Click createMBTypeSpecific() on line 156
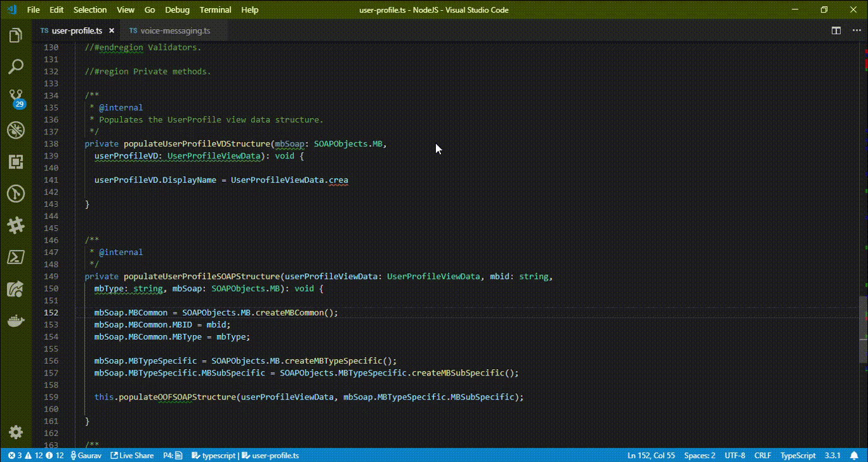The image size is (868, 462). coord(341,361)
